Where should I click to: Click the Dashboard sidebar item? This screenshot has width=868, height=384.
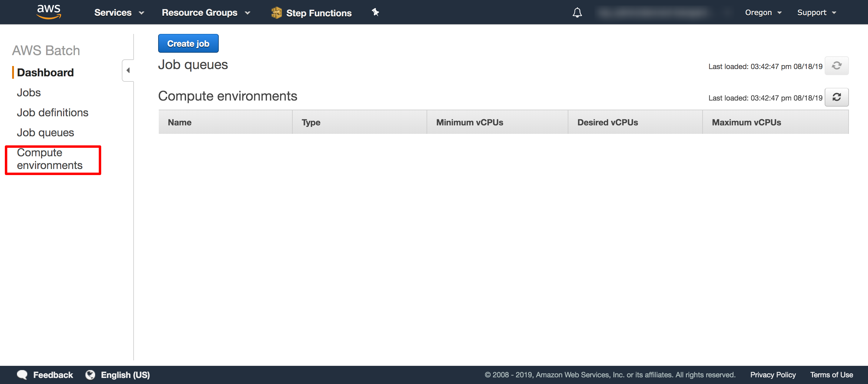pos(46,72)
